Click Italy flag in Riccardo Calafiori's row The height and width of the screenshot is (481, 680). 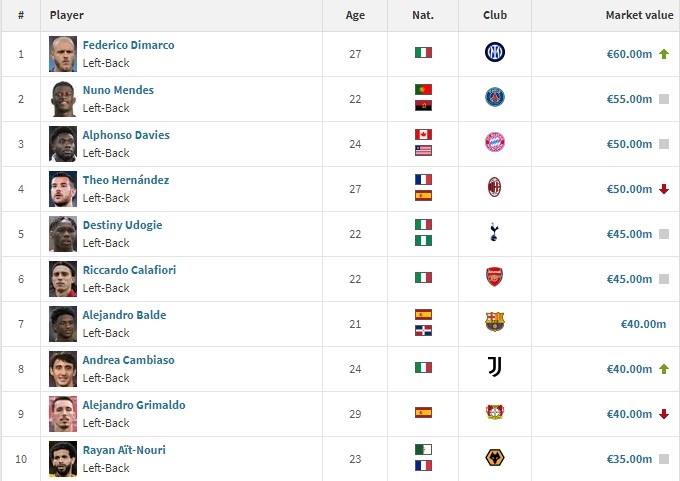pyautogui.click(x=423, y=278)
